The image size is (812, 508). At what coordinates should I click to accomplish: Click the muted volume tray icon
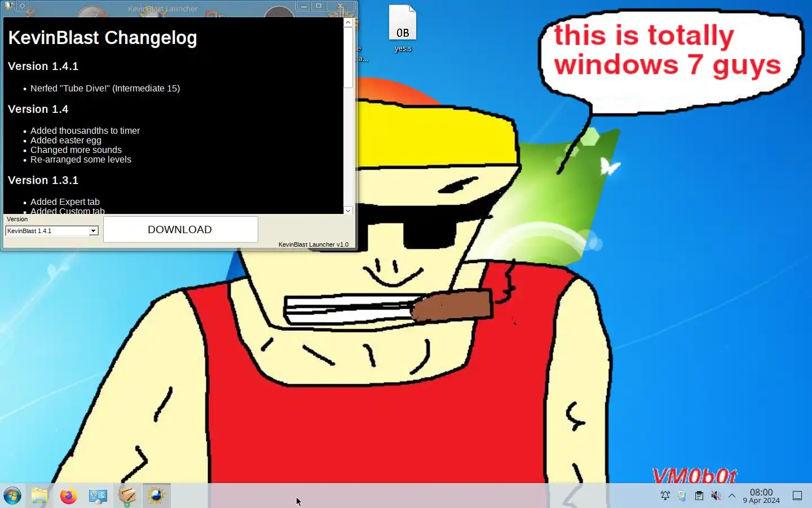[x=716, y=496]
